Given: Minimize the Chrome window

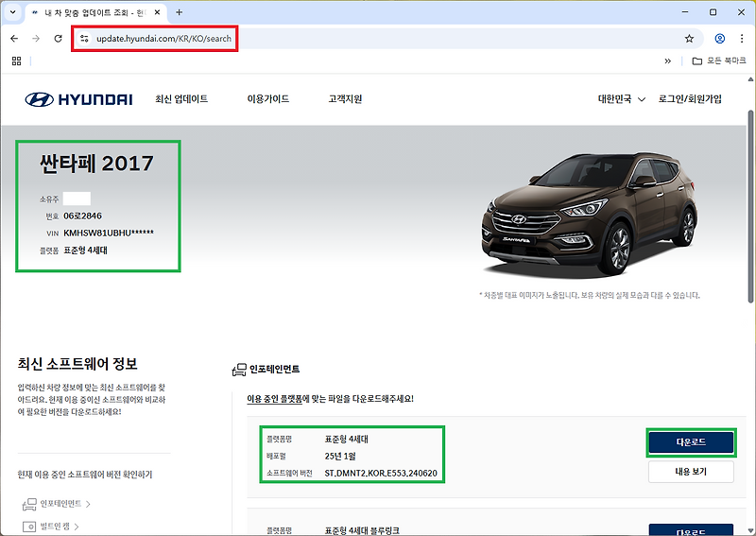Looking at the screenshot, I should point(685,12).
